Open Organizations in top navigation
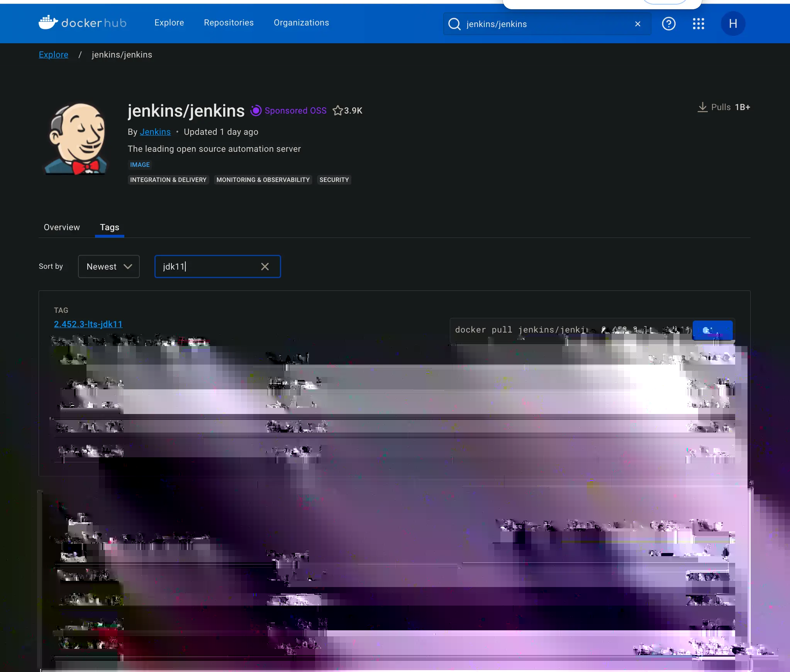Screen dimensions: 790x672 [302, 23]
